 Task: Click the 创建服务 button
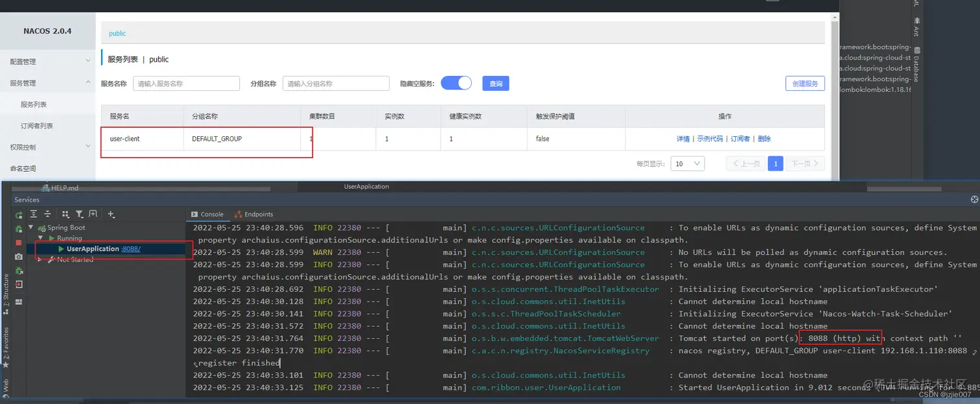tap(805, 83)
